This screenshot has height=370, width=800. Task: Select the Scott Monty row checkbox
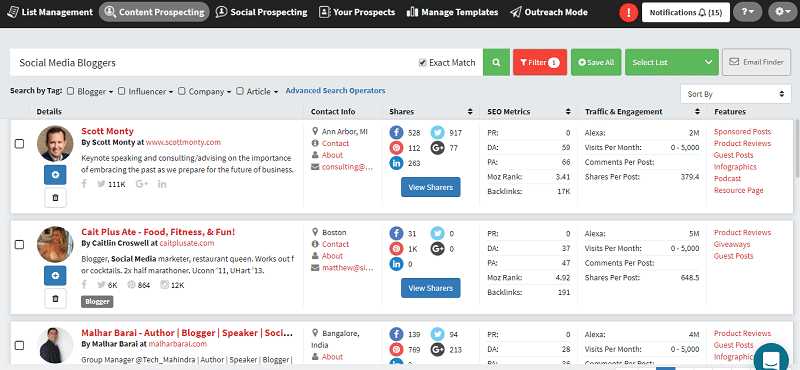pyautogui.click(x=19, y=144)
